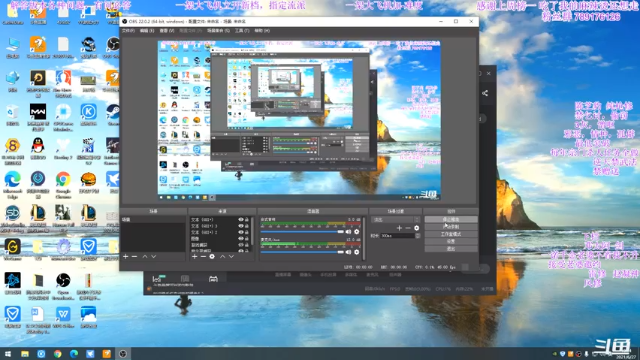The height and width of the screenshot is (360, 640).
Task: Open transition properties gear icon
Action: [x=416, y=228]
